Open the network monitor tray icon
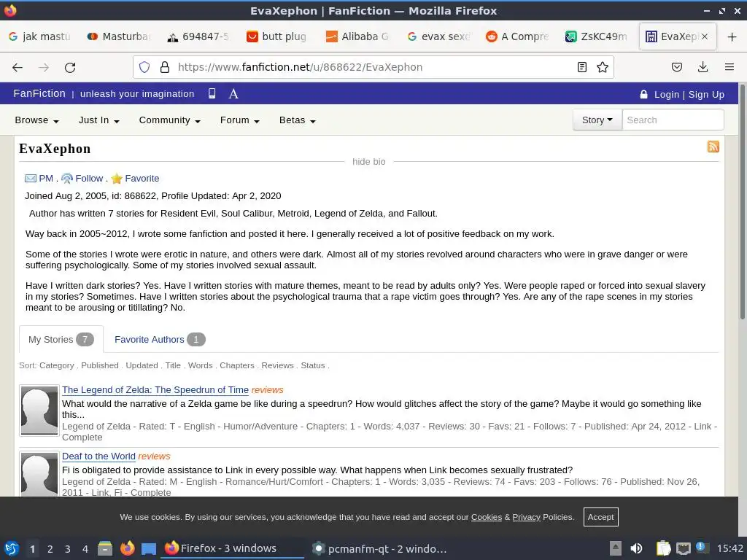This screenshot has width=747, height=560. (x=683, y=548)
